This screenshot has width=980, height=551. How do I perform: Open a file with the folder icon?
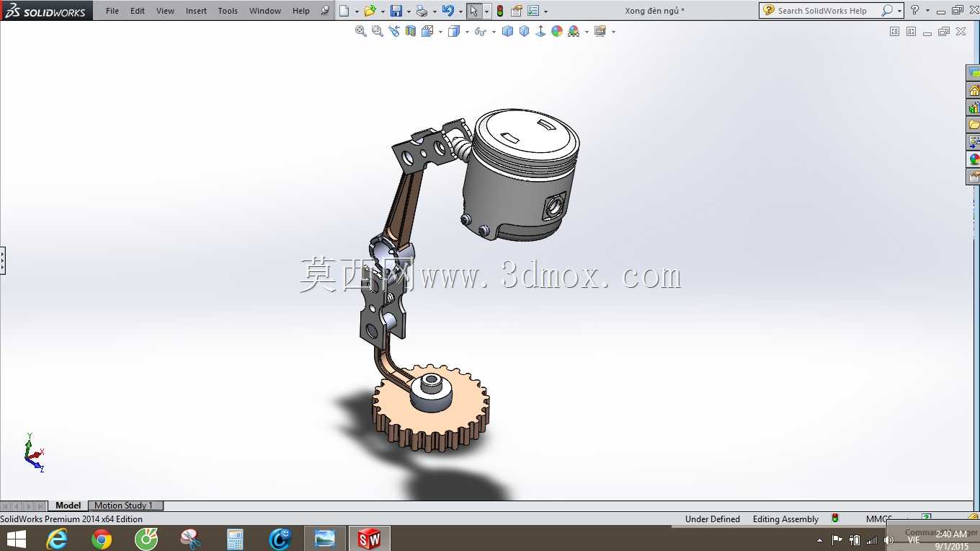370,11
